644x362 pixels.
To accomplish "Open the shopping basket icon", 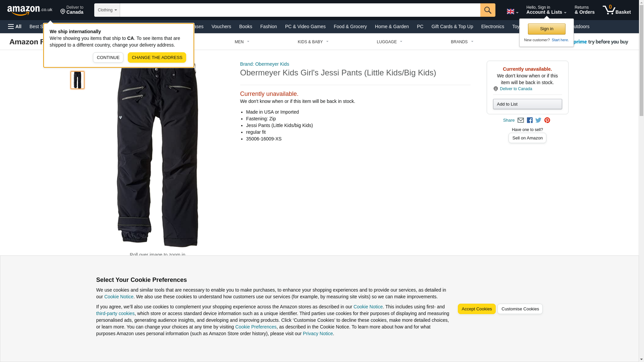I will 616,10.
